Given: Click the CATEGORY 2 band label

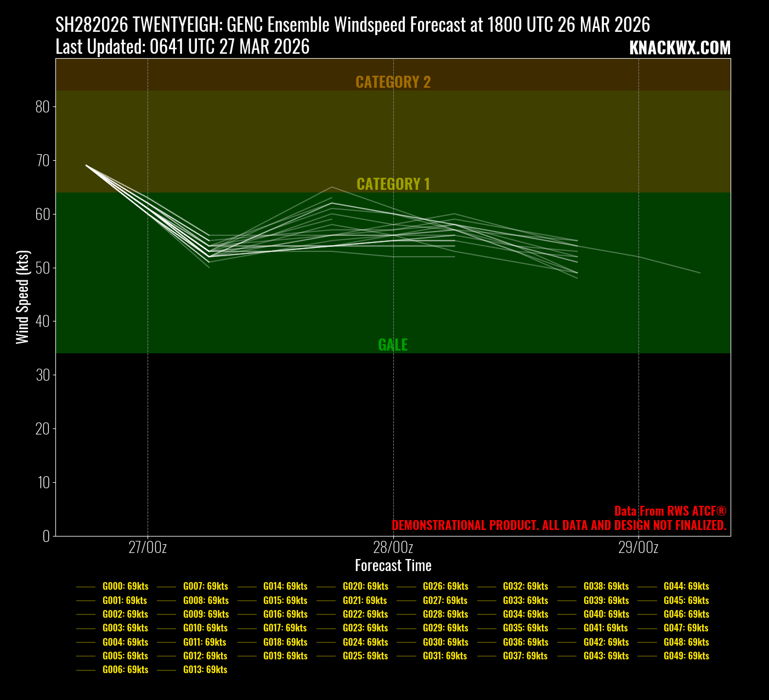Looking at the screenshot, I should [x=393, y=82].
